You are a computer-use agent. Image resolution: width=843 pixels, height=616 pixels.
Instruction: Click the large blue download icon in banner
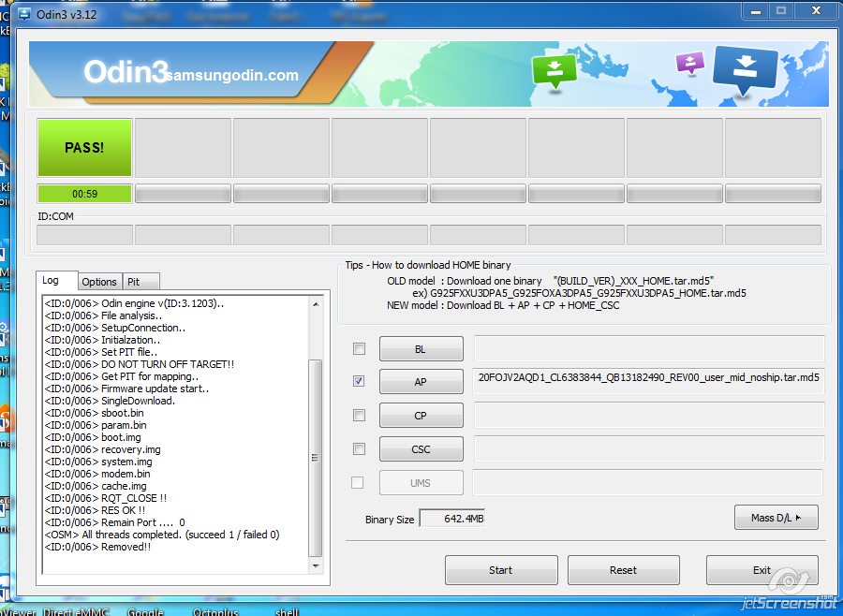(745, 68)
